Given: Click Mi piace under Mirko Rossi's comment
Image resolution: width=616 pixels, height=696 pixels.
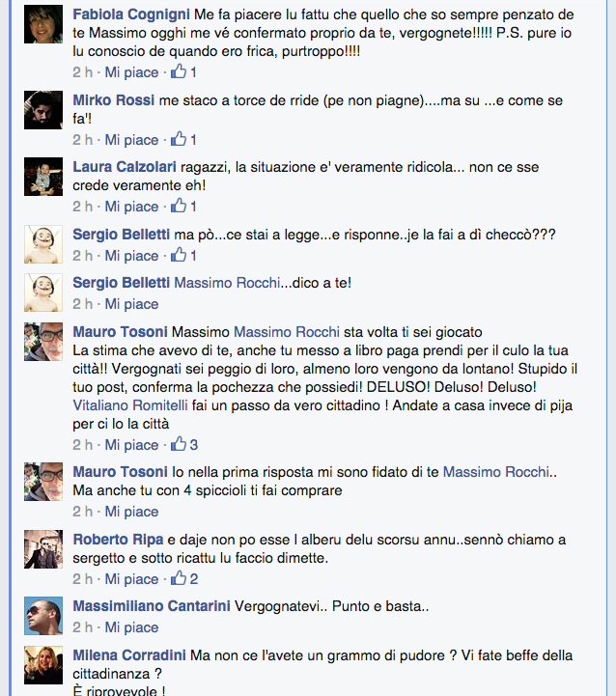Looking at the screenshot, I should [x=131, y=140].
